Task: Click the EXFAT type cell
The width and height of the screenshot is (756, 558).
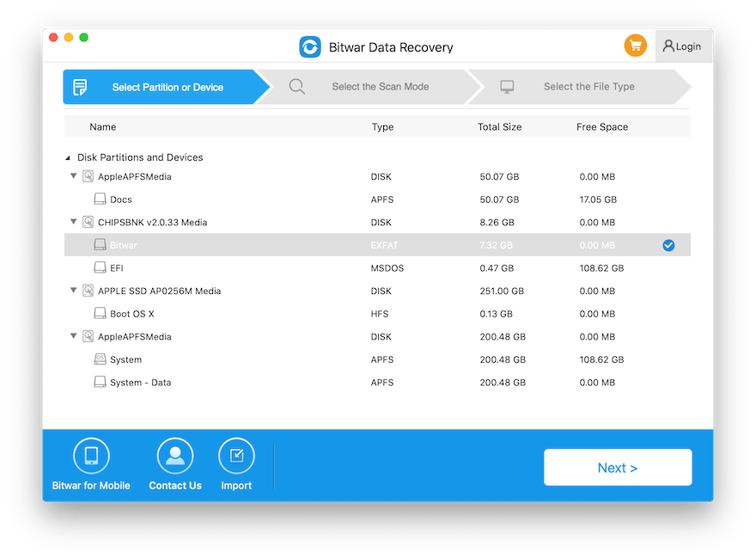Action: pos(384,245)
